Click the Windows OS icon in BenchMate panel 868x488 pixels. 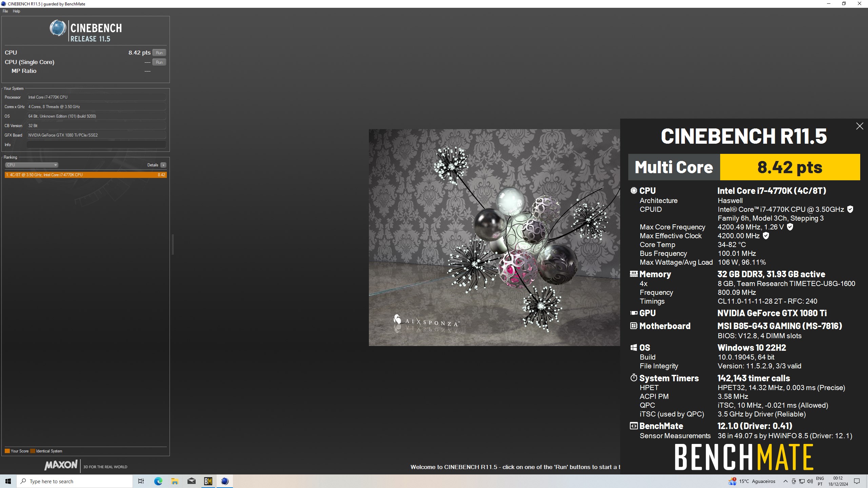pos(633,347)
